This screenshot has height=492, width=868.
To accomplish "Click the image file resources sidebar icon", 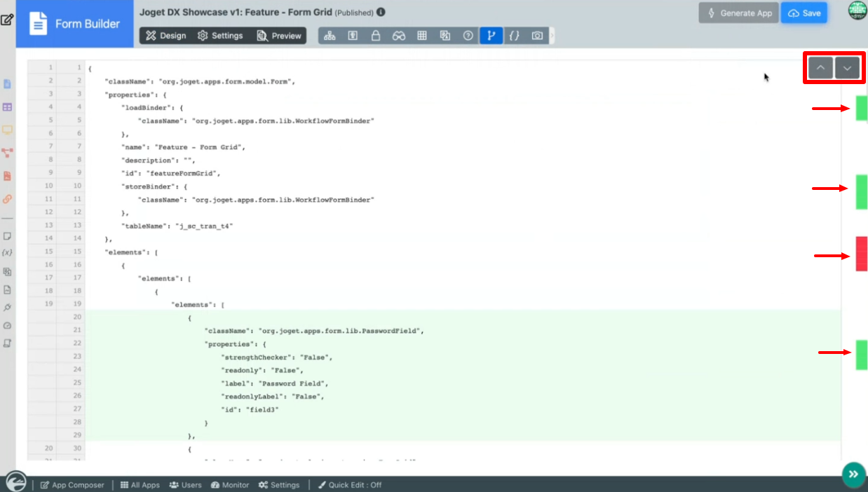I will pos(8,289).
